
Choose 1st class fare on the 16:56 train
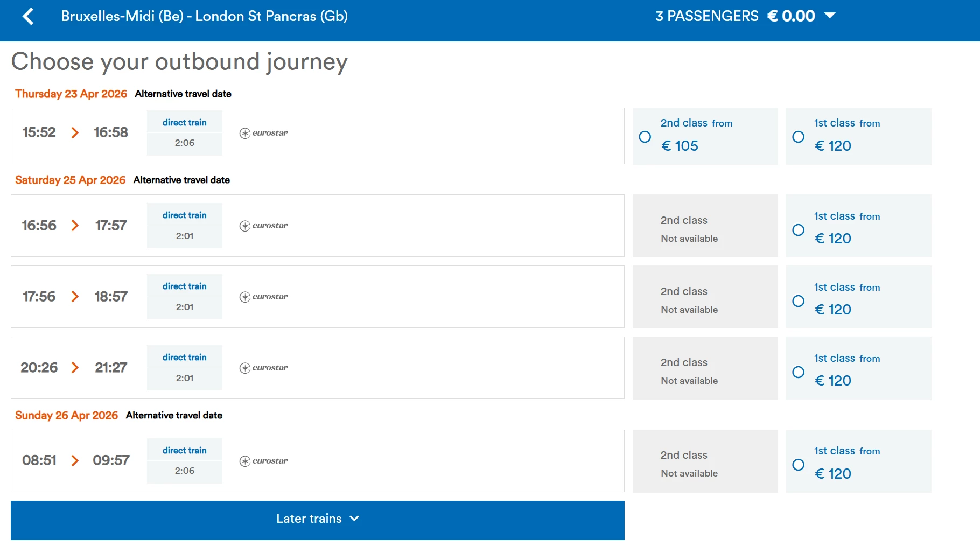799,230
